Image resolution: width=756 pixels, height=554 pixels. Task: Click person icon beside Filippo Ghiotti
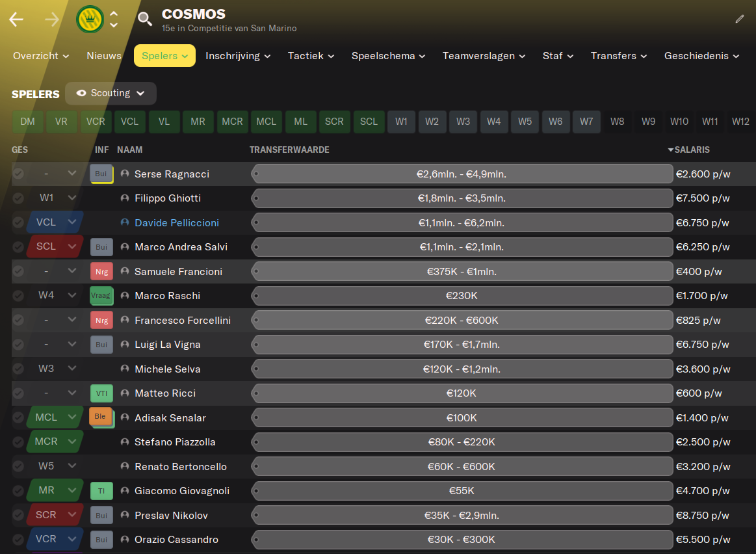click(x=125, y=198)
